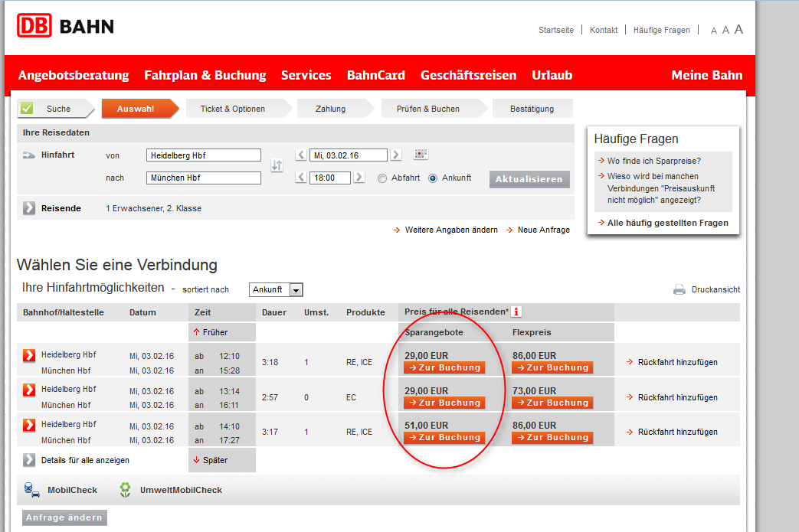The image size is (799, 532).
Task: Expand details for 12:10 connection
Action: click(x=29, y=355)
